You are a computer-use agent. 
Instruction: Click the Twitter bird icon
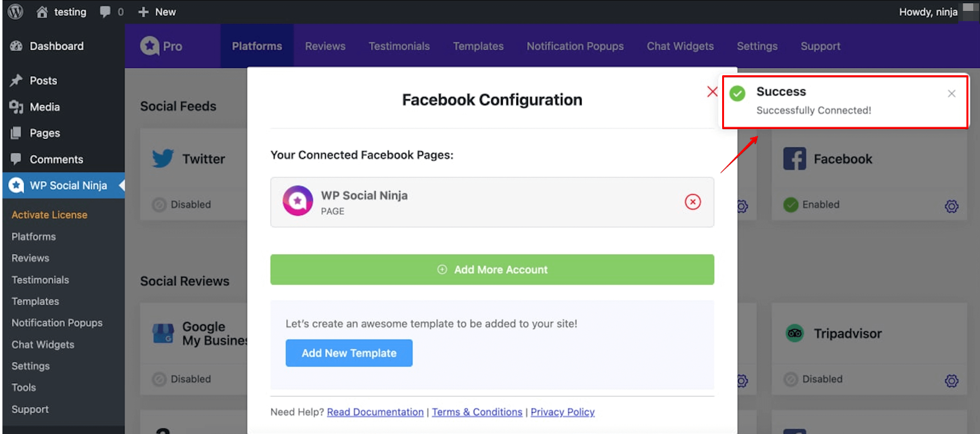[163, 159]
